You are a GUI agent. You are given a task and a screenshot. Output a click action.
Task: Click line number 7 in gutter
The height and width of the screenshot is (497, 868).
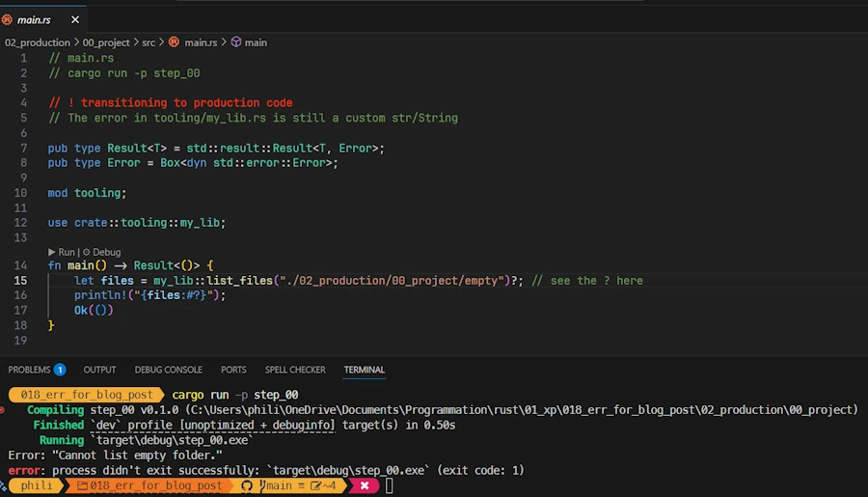tap(24, 149)
